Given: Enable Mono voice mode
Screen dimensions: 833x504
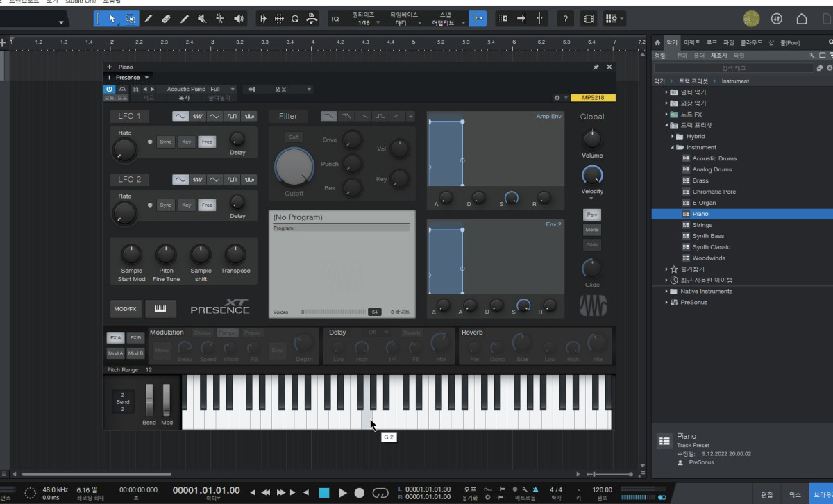Looking at the screenshot, I should point(592,230).
